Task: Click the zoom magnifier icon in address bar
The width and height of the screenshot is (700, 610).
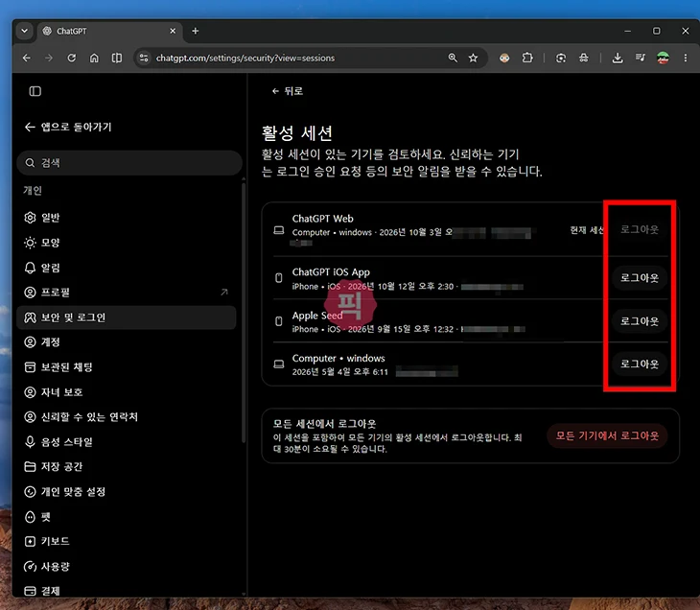Action: coord(453,58)
